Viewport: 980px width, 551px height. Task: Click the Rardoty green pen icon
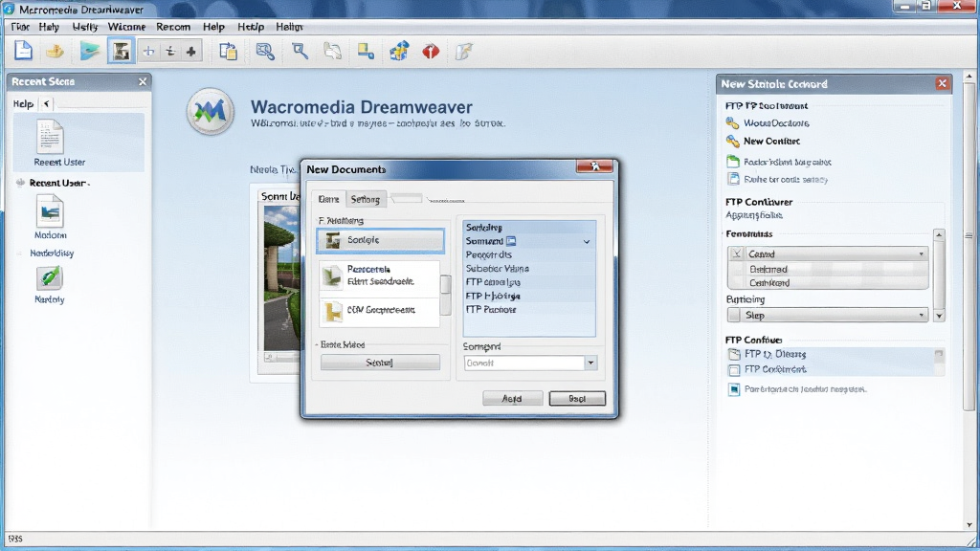click(x=50, y=278)
